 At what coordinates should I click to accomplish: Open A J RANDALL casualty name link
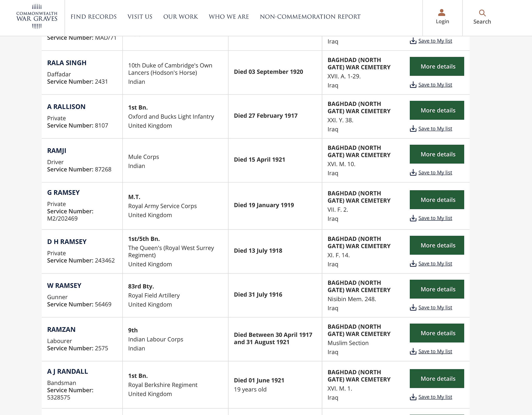(68, 371)
